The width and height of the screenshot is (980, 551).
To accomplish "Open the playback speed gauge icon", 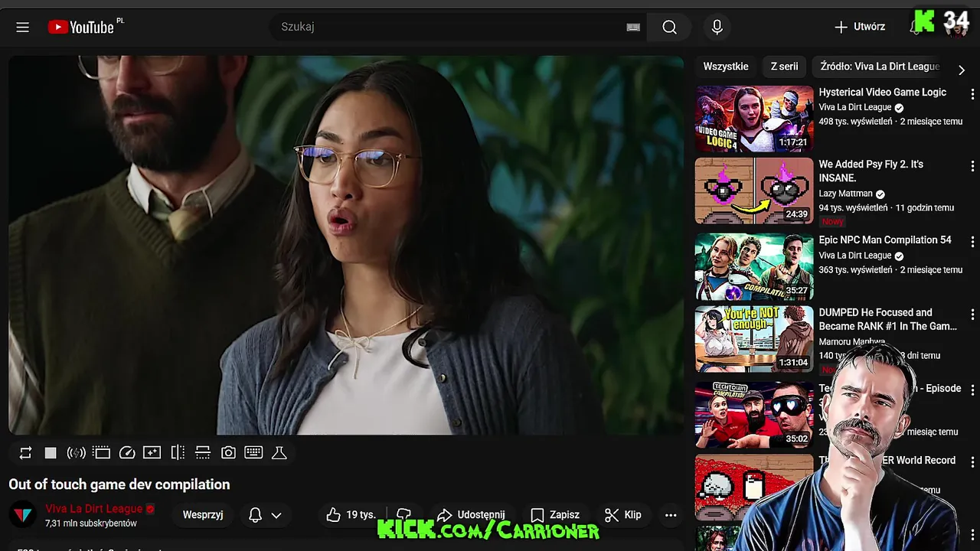I will pyautogui.click(x=127, y=453).
